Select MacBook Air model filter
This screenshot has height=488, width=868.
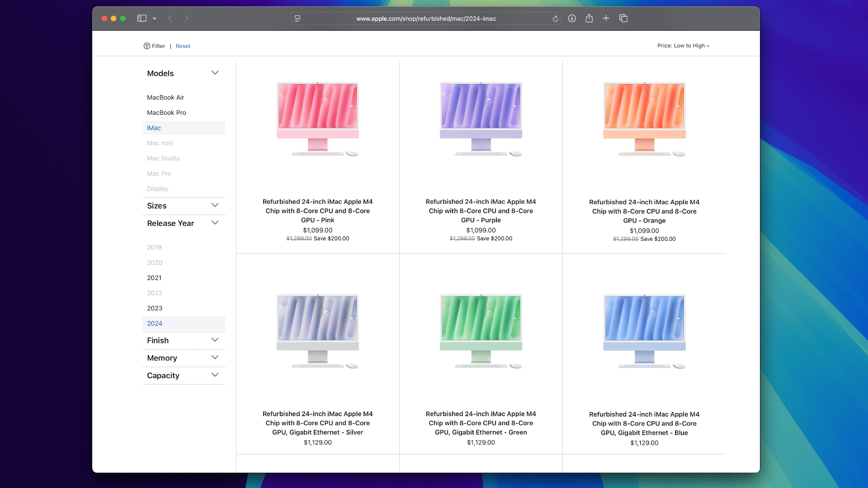click(x=165, y=98)
